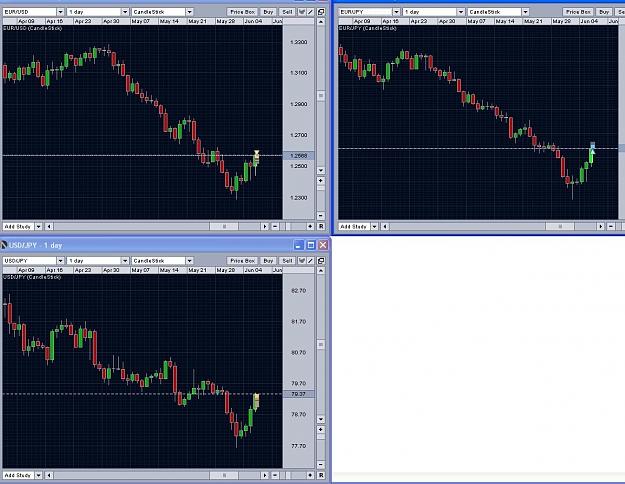The height and width of the screenshot is (484, 625).
Task: Open the EUR/USD currency pair dropdown
Action: [x=60, y=12]
